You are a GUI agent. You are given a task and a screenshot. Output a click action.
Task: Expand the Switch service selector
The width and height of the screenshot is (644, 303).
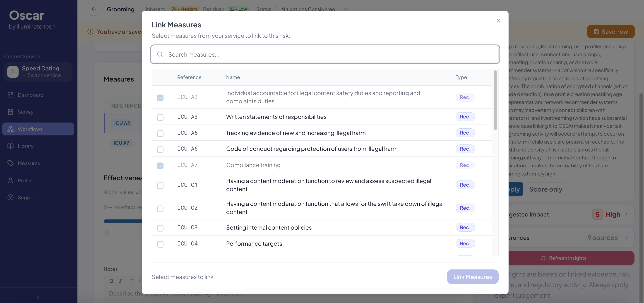41,75
